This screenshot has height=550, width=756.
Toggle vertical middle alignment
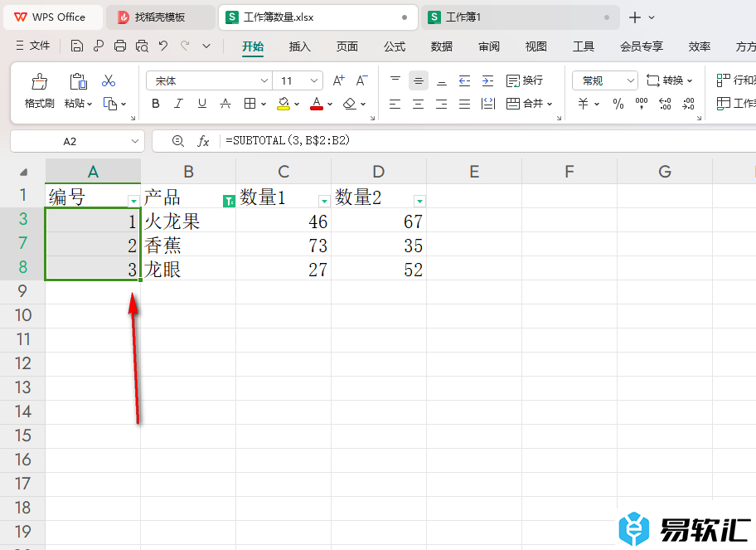tap(419, 80)
